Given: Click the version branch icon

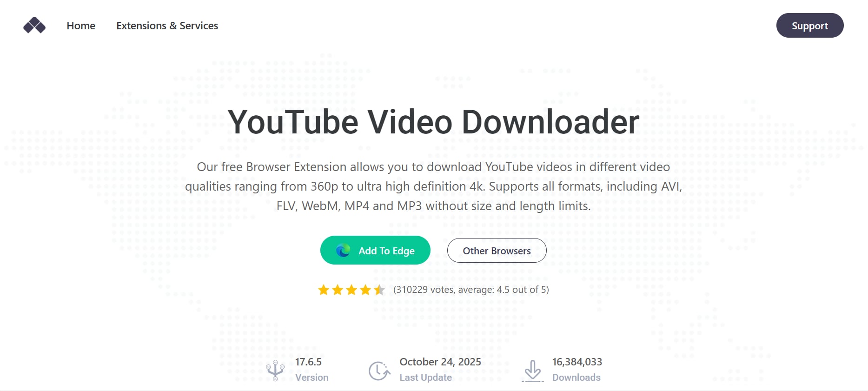Looking at the screenshot, I should click(x=275, y=371).
